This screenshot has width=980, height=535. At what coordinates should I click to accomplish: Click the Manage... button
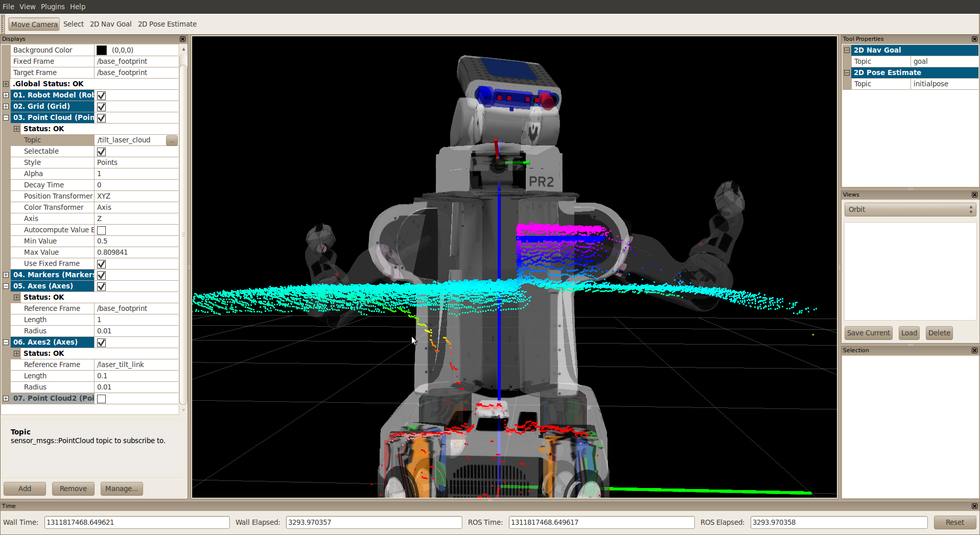click(122, 489)
